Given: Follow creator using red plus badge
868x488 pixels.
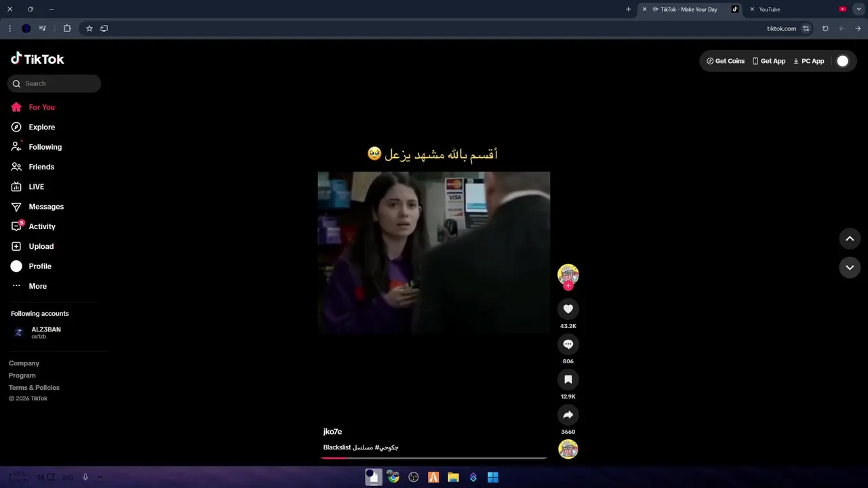Looking at the screenshot, I should click(568, 286).
